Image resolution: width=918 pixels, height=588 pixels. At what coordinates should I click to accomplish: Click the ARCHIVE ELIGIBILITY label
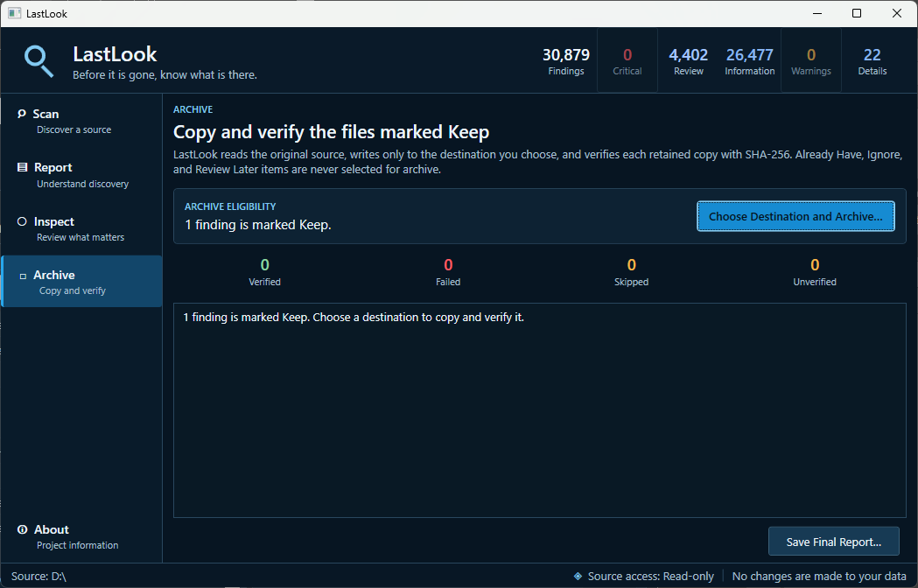tap(230, 206)
